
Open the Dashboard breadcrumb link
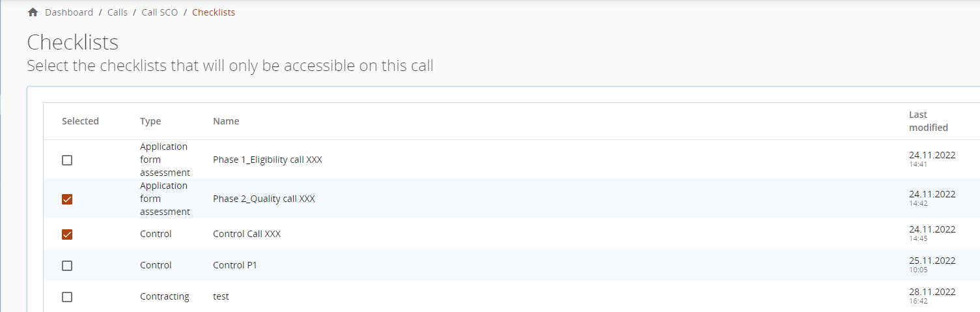(69, 12)
